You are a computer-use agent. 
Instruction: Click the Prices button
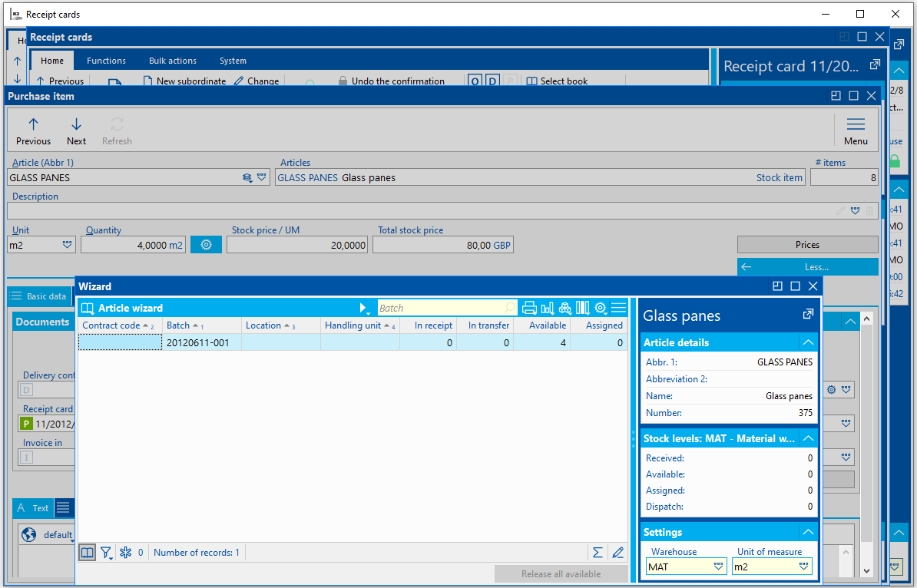tap(807, 244)
